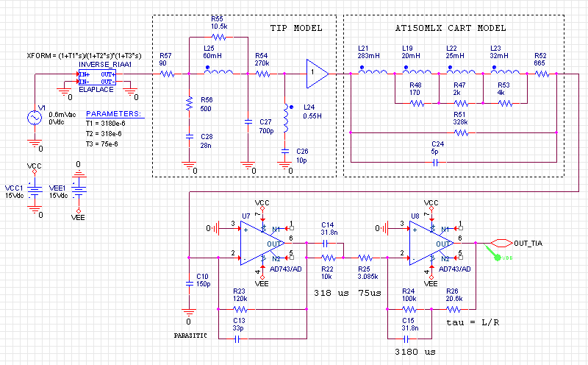This screenshot has height=365, width=588.
Task: Select resistor R26 20.6k symbol
Action: pyautogui.click(x=453, y=309)
